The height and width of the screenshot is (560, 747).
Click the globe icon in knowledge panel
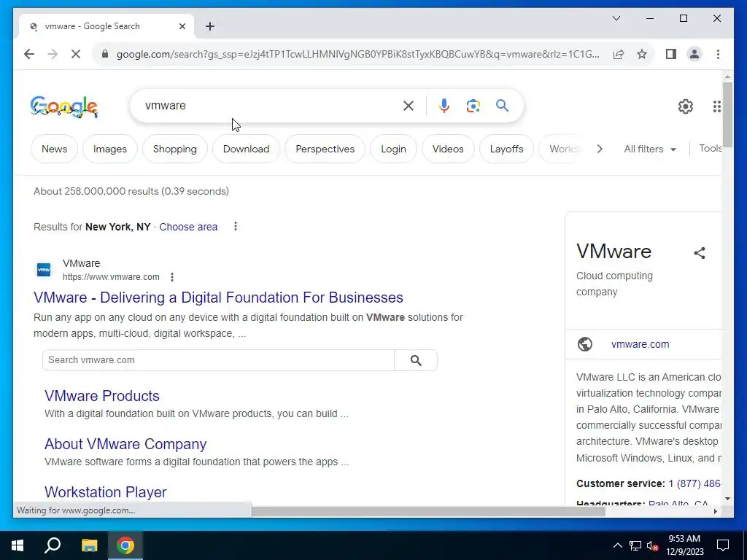coord(585,344)
